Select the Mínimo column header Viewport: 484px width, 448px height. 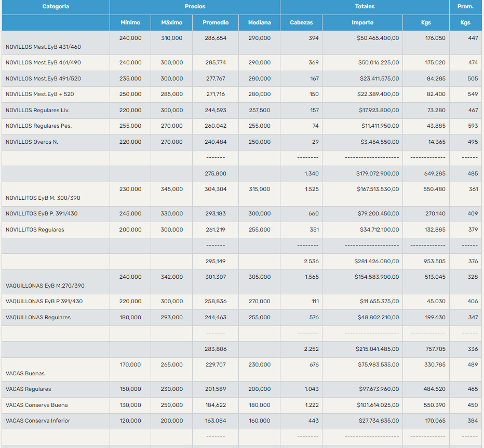coord(130,23)
